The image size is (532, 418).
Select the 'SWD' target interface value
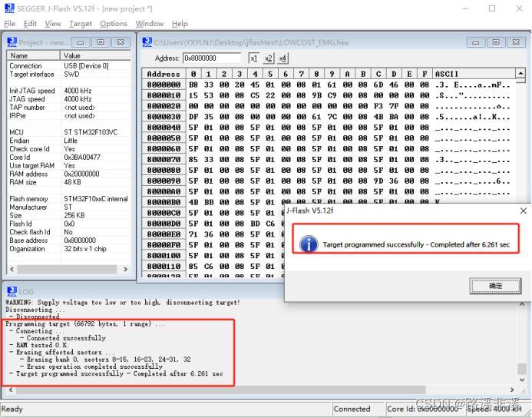pos(71,75)
